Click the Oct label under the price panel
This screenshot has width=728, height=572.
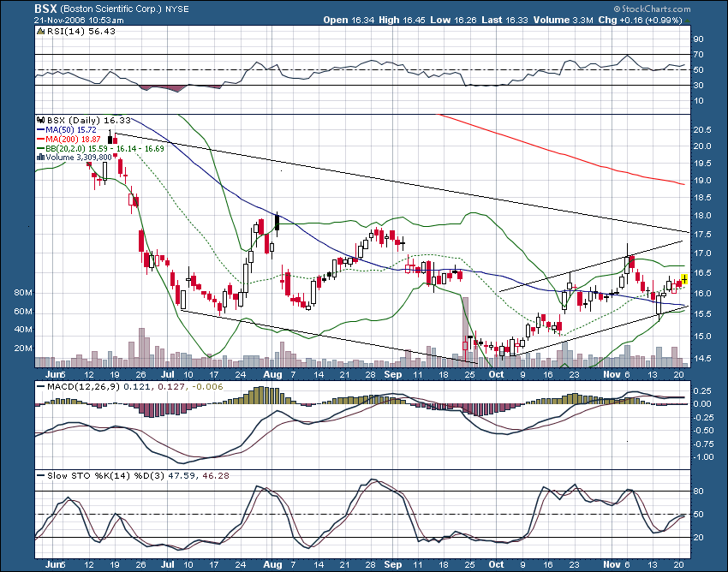[496, 374]
